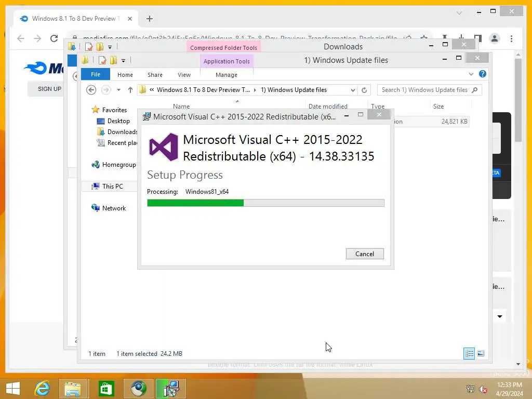Viewport: 532px width, 399px height.
Task: Open File Explorer from the taskbar
Action: (73, 389)
